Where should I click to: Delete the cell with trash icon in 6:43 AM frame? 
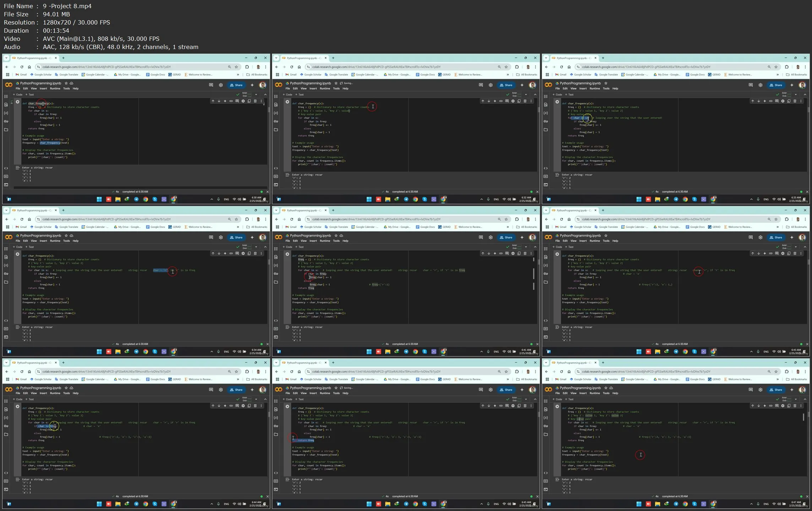tap(795, 254)
